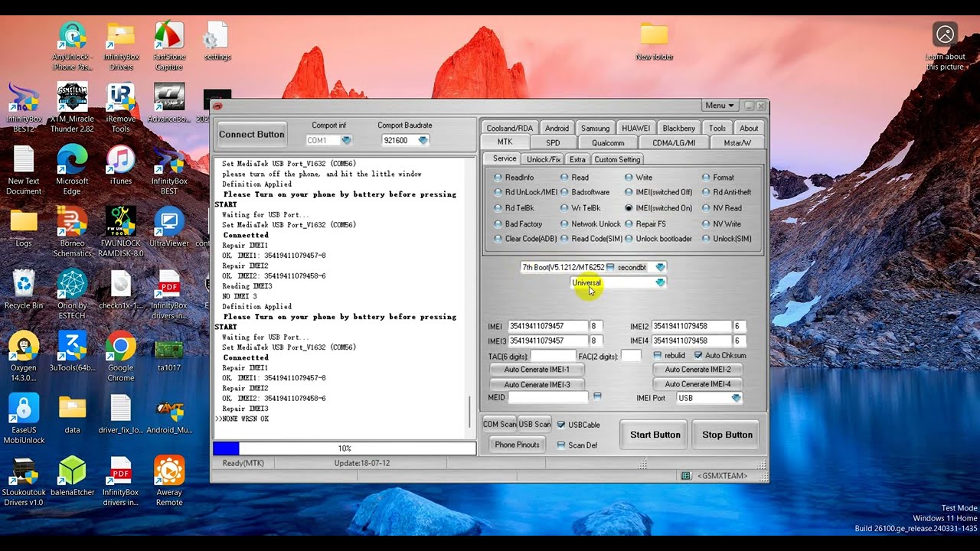This screenshot has width=980, height=551.
Task: Open New folder on the desktop
Action: 654,41
